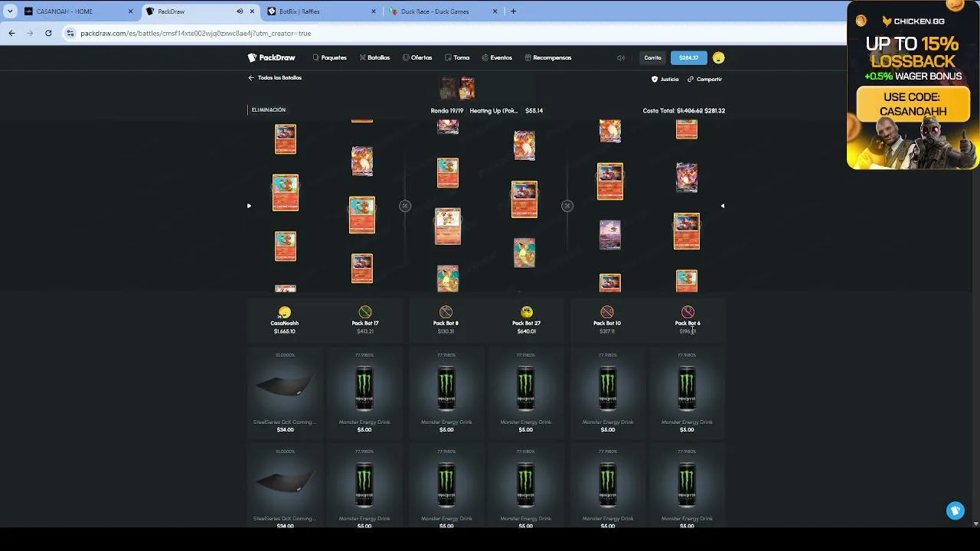Click the PackDraw logo in the header
The image size is (980, 551).
tap(271, 57)
